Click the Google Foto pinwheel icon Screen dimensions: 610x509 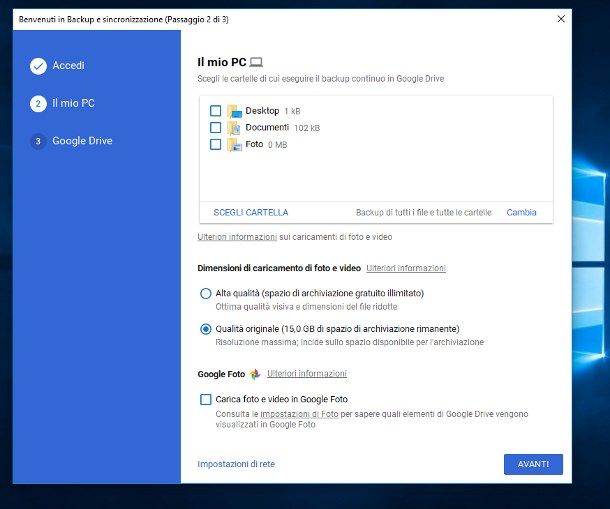[255, 374]
